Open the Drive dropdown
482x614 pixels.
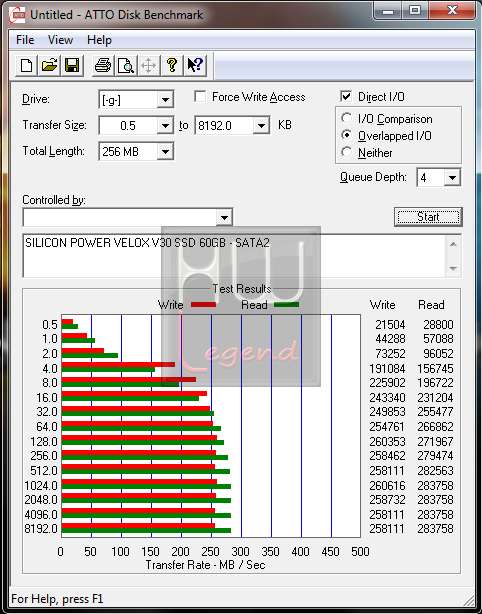pos(165,100)
